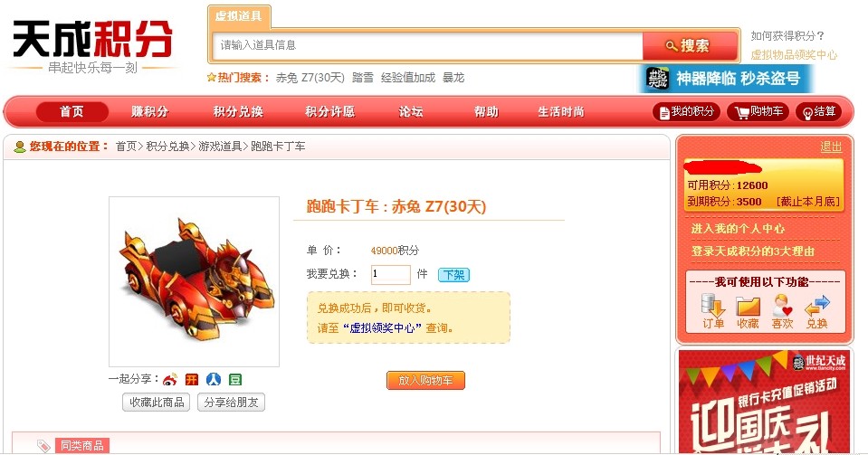Open 积分兑换 navigation item
The height and width of the screenshot is (455, 868).
238,112
